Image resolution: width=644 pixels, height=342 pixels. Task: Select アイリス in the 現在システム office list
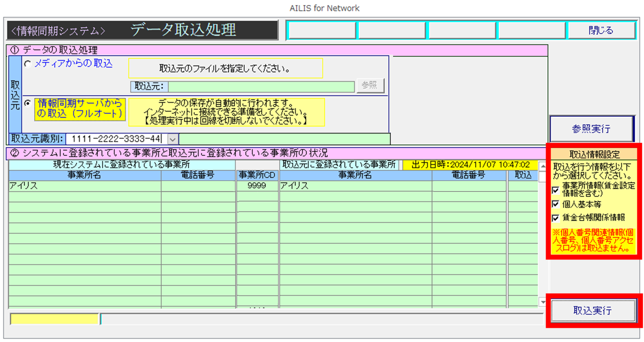(x=84, y=186)
